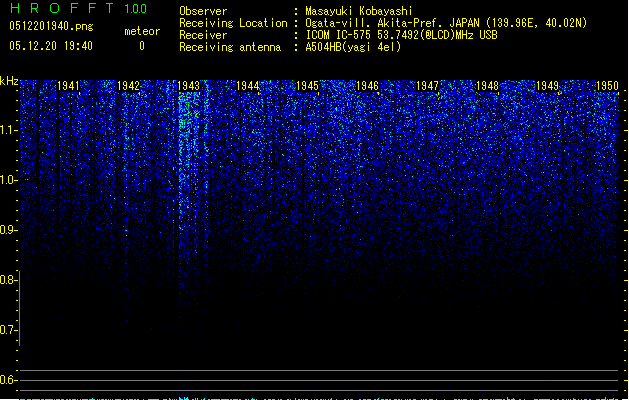
Task: Click the HROFFT 1.0.0 title text
Action: [x=79, y=8]
